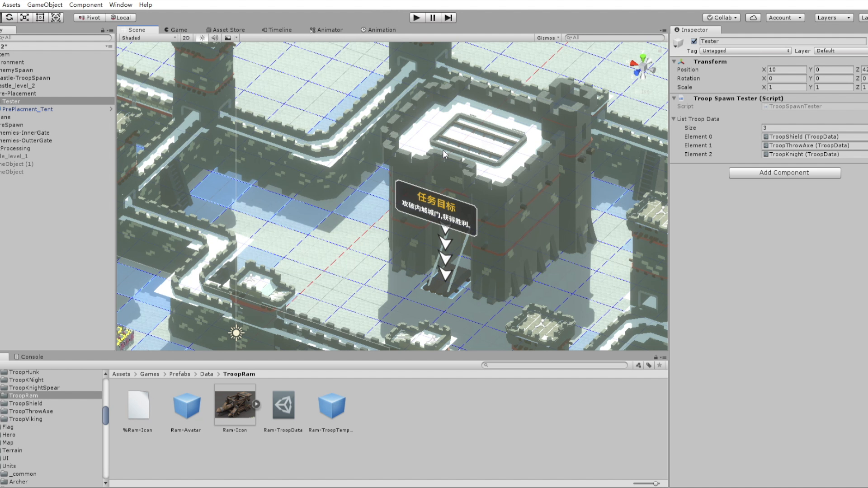
Task: Switch to the Timeline tab
Action: click(277, 30)
